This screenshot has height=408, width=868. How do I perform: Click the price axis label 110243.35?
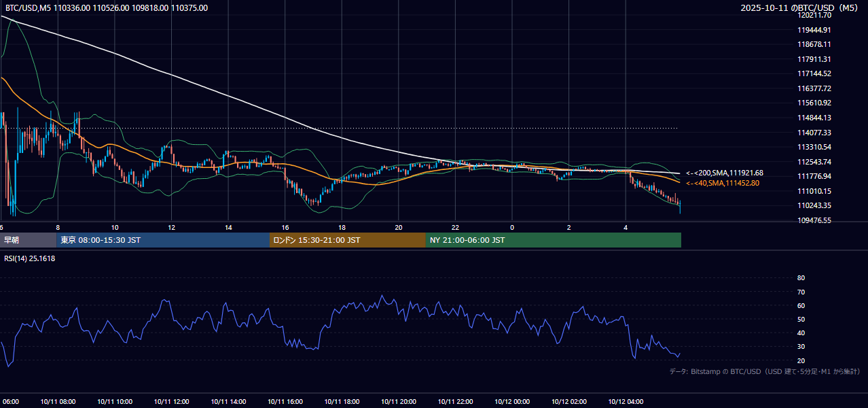click(x=814, y=205)
